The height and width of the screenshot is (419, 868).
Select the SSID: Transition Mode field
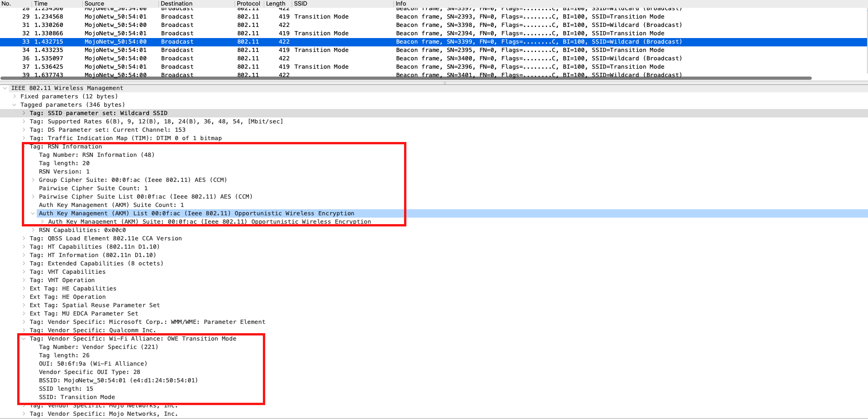pos(77,397)
